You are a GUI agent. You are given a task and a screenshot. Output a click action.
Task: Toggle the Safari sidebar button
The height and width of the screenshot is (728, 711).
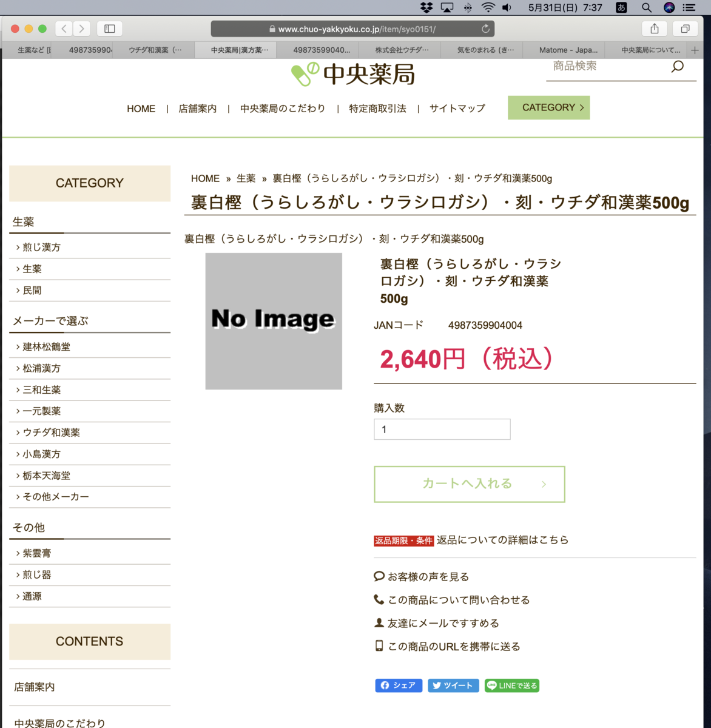(x=110, y=29)
